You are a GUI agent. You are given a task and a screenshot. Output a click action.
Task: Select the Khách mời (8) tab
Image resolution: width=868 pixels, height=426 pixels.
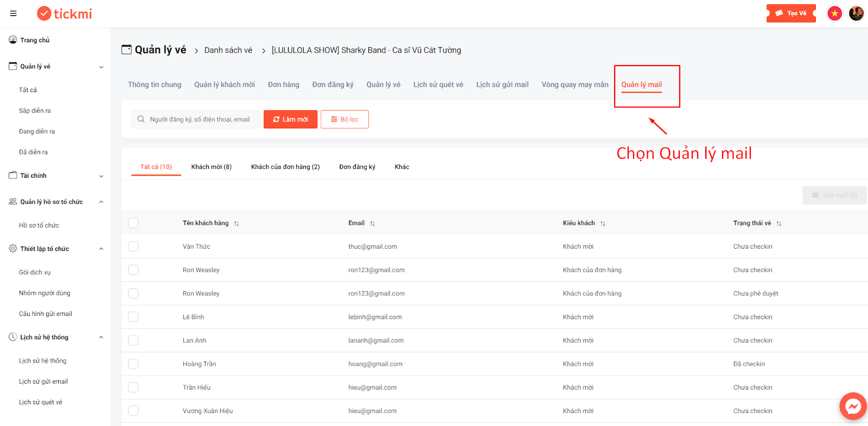coord(212,167)
